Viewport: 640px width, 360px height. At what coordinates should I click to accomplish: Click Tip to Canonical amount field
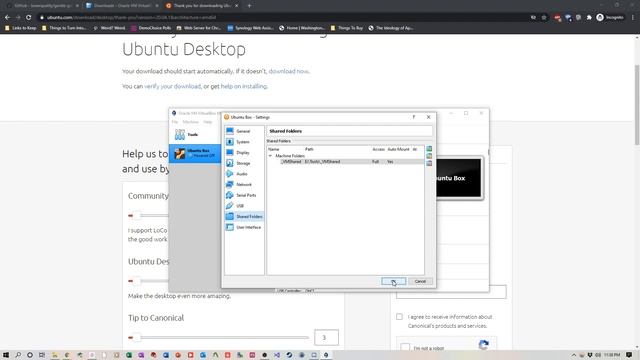point(326,337)
